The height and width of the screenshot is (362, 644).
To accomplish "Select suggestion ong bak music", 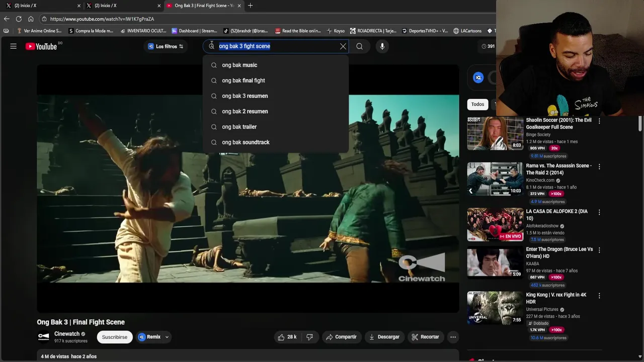I will tap(276, 65).
